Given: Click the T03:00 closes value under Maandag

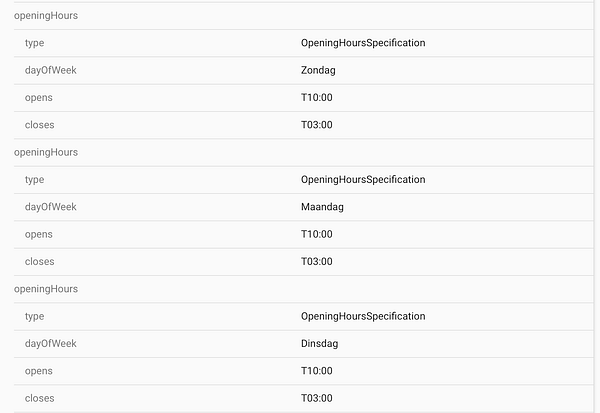Looking at the screenshot, I should click(317, 262).
